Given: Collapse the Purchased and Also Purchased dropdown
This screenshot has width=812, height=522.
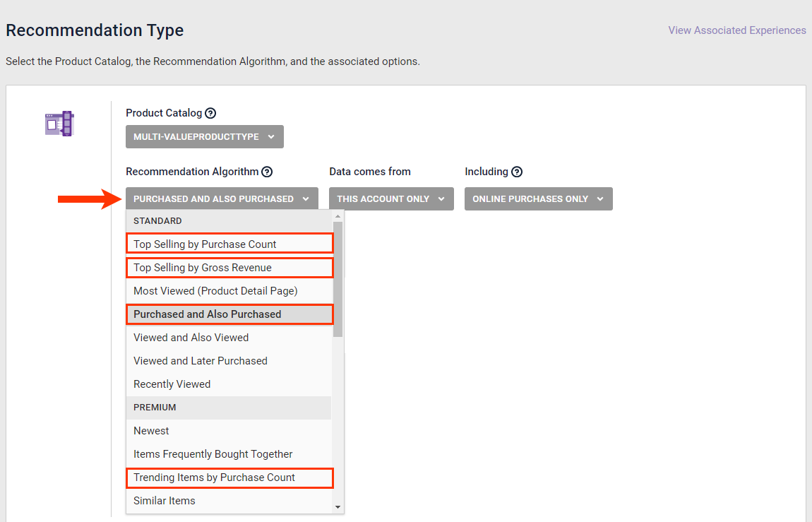Looking at the screenshot, I should point(222,198).
